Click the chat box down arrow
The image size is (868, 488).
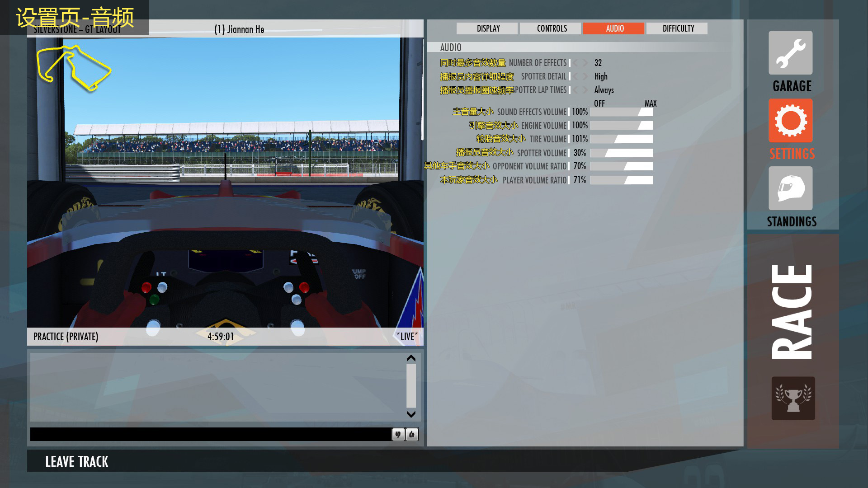(411, 414)
